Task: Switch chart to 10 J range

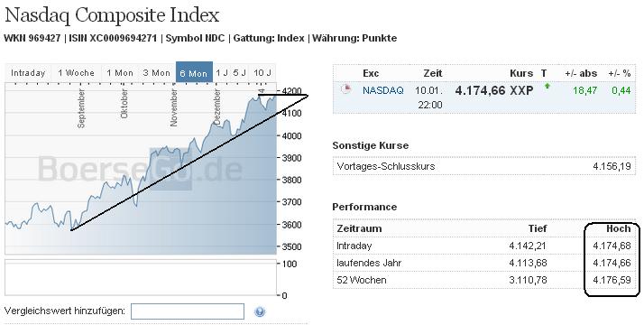Action: pos(262,73)
